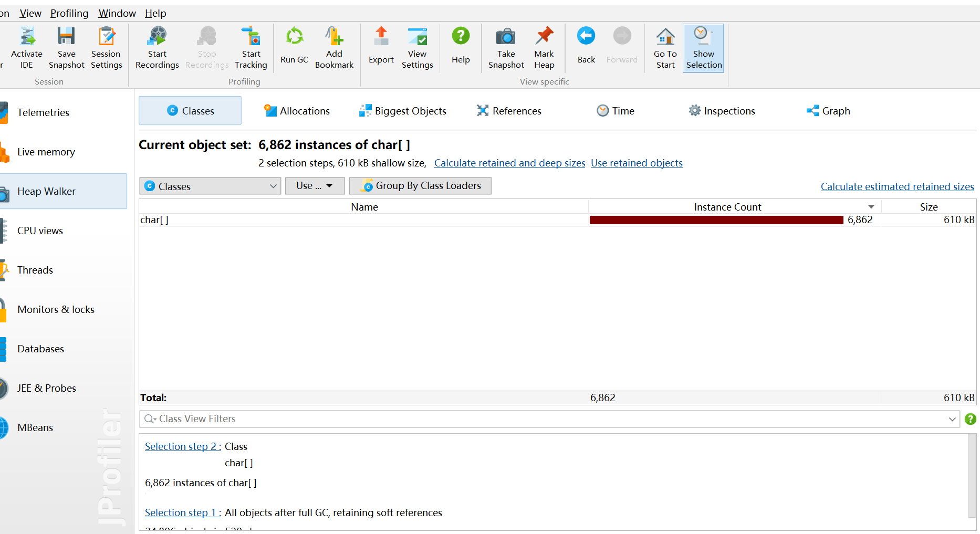
Task: Open the Selection step 1 link
Action: tap(182, 512)
